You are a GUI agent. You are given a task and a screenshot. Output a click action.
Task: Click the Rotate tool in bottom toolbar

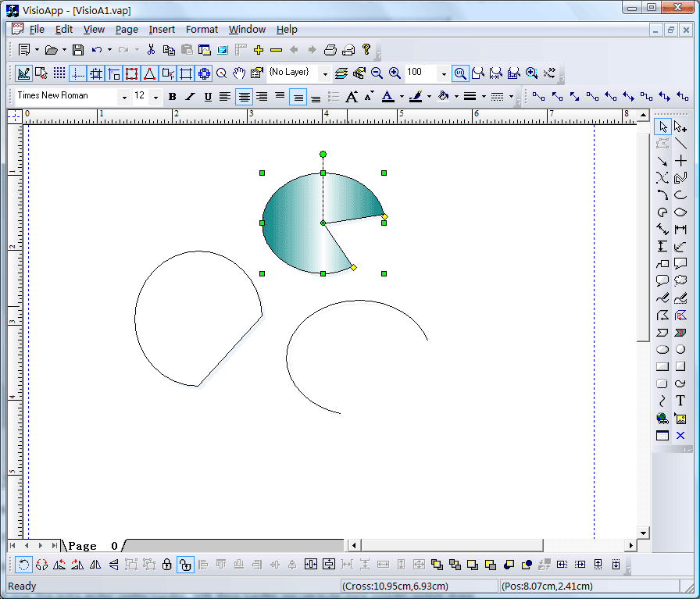coord(23,565)
